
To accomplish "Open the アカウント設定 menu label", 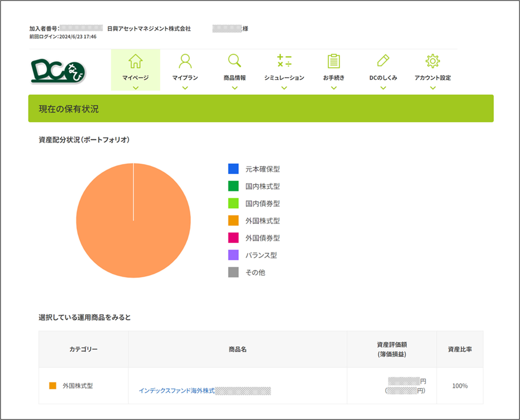I will (433, 78).
